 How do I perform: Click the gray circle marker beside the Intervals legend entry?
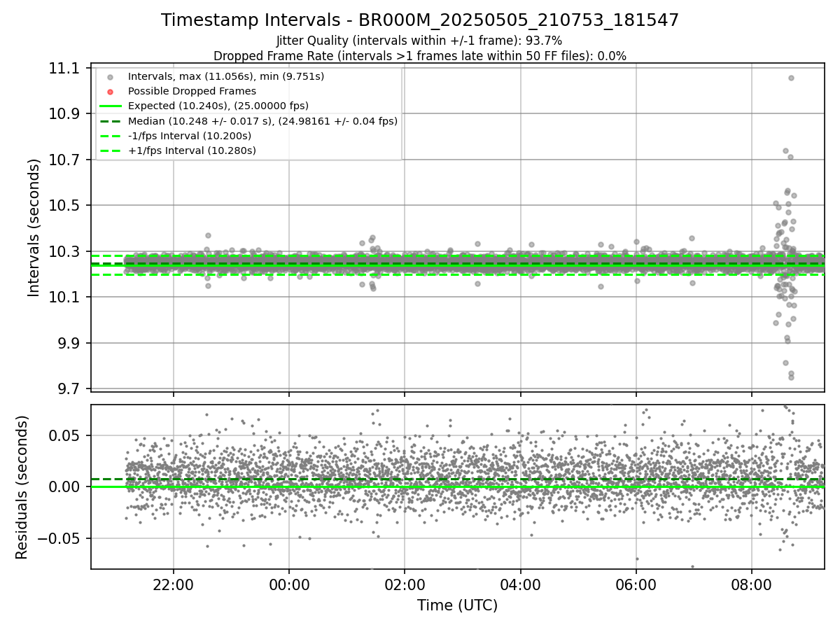tap(110, 77)
